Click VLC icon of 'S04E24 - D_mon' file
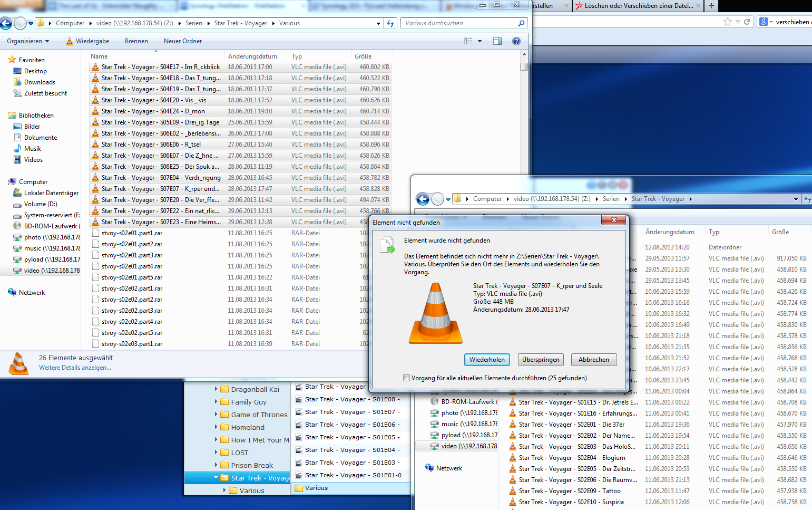812x510 pixels. [95, 111]
